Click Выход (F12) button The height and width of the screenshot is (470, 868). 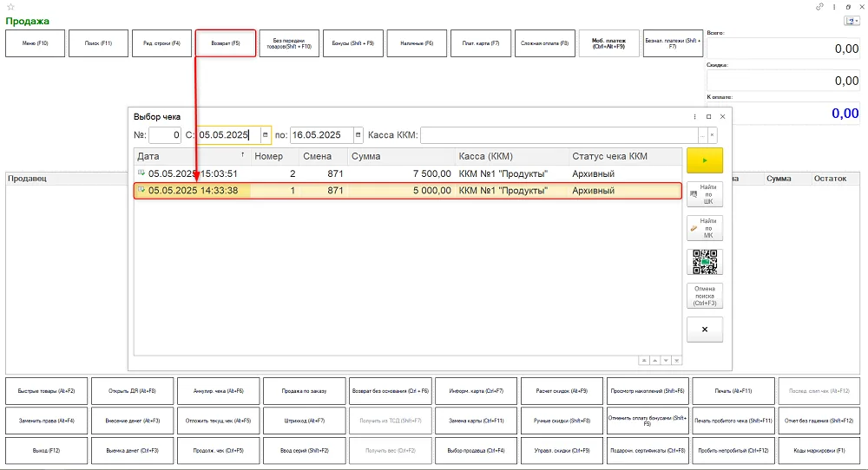pyautogui.click(x=47, y=451)
